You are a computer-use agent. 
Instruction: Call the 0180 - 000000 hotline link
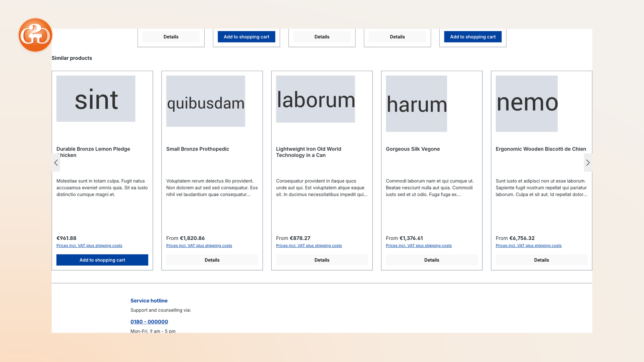tap(149, 322)
